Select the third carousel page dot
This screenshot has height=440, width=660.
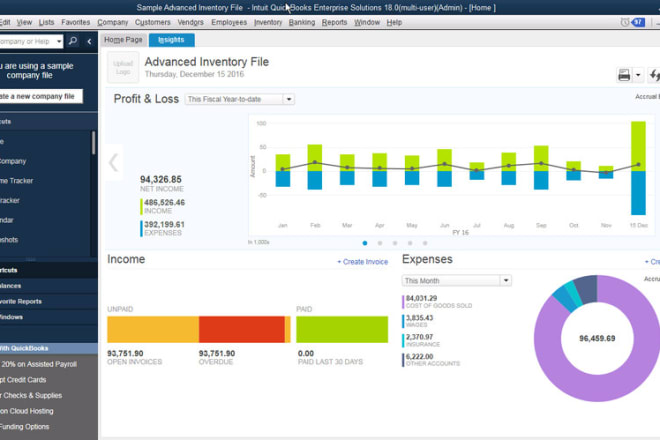pos(395,243)
